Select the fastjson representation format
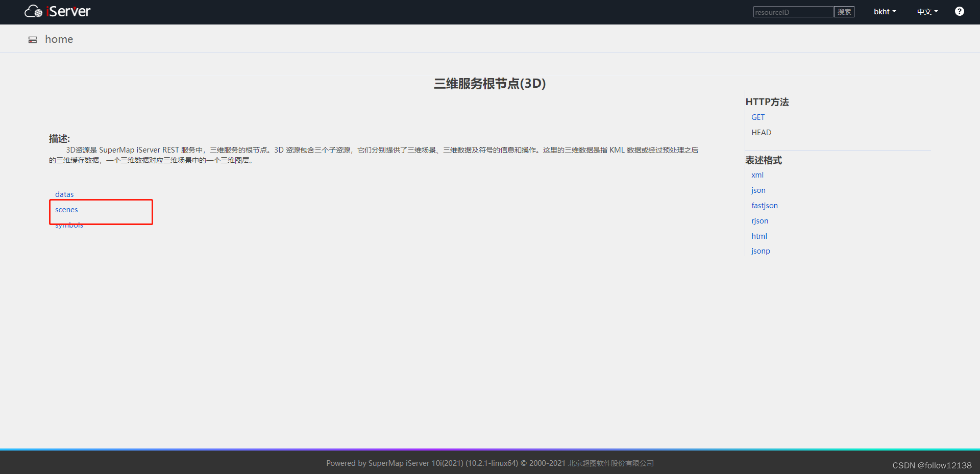The image size is (980, 474). (764, 206)
